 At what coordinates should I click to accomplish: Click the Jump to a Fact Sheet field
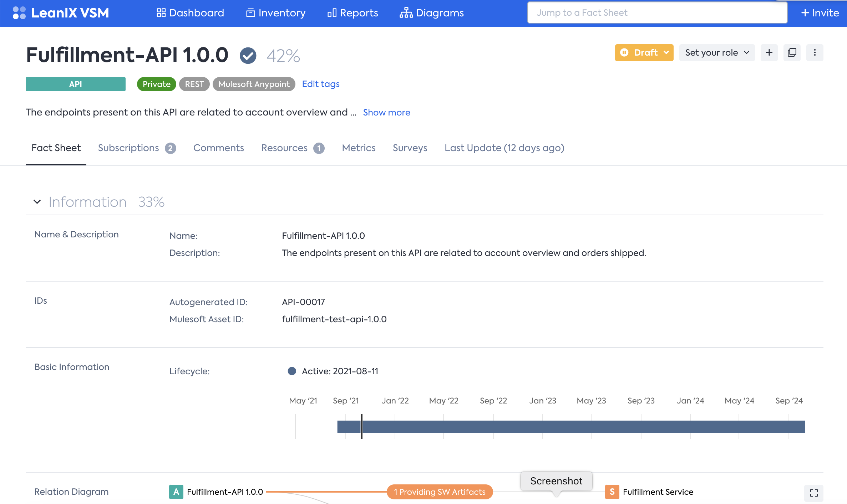click(657, 13)
